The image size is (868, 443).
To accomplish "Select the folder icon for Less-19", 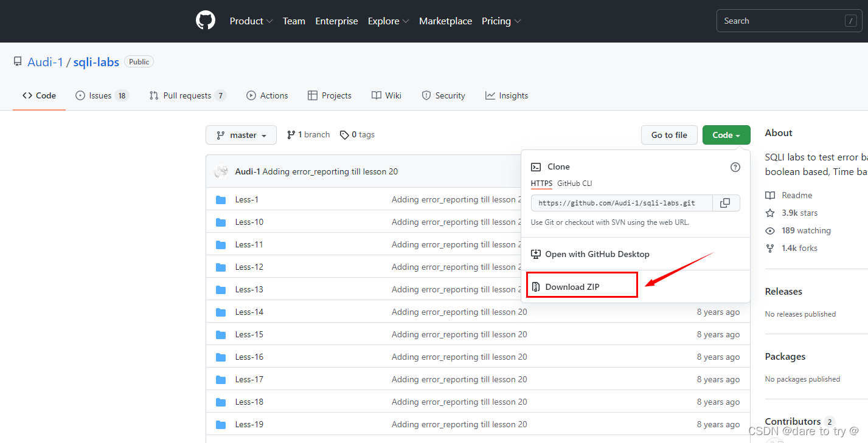I will 221,425.
